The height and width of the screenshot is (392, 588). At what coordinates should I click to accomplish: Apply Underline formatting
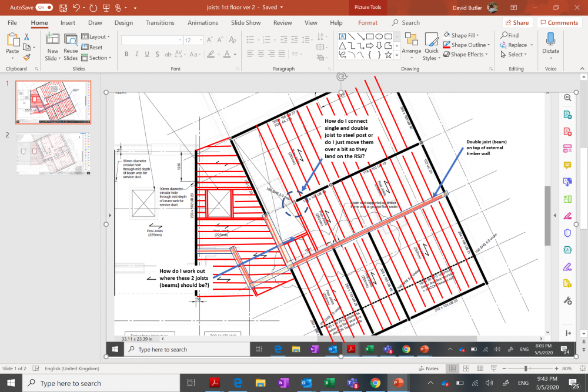point(147,54)
